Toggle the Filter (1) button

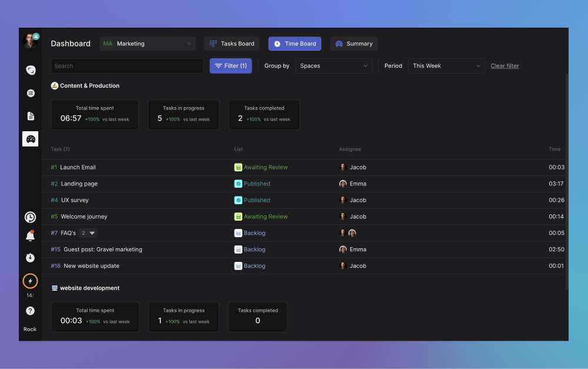pyautogui.click(x=230, y=66)
